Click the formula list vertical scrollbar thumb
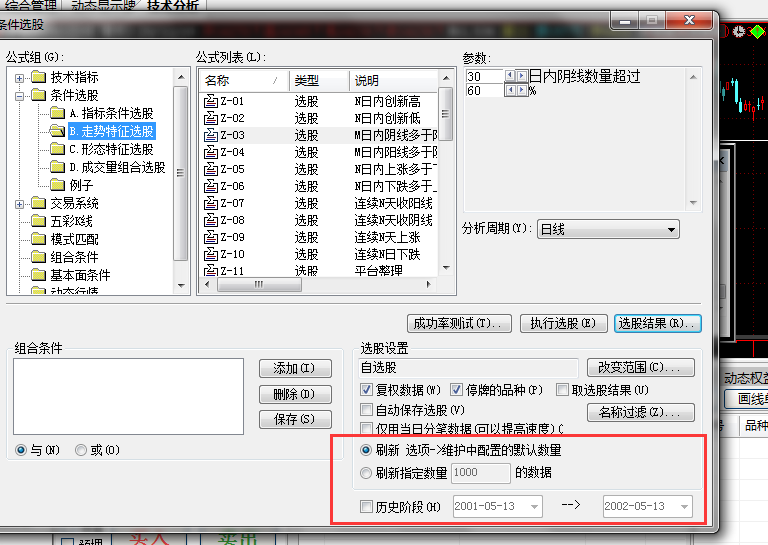The width and height of the screenshot is (768, 545). click(x=445, y=114)
